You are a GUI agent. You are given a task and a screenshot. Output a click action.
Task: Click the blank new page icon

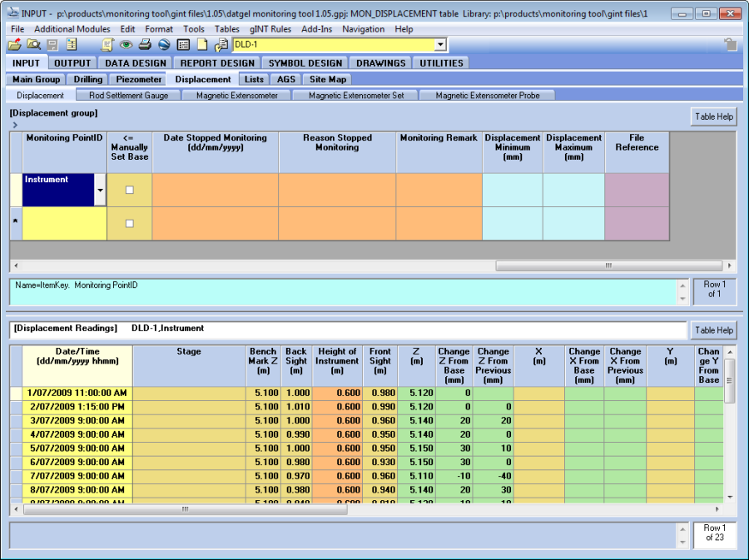(202, 45)
